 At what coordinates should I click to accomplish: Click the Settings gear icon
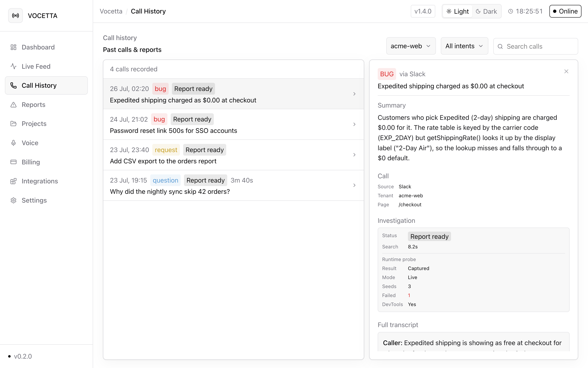coord(13,200)
